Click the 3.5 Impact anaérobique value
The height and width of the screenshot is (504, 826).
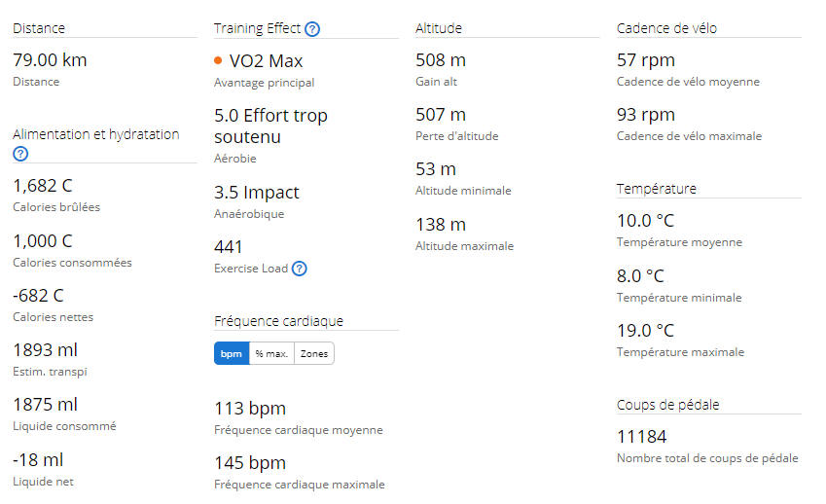(x=257, y=193)
